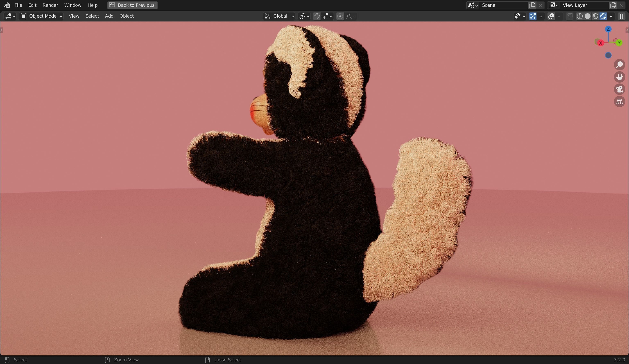Select Material Preview shading mode
Image resolution: width=629 pixels, height=364 pixels.
pyautogui.click(x=596, y=16)
